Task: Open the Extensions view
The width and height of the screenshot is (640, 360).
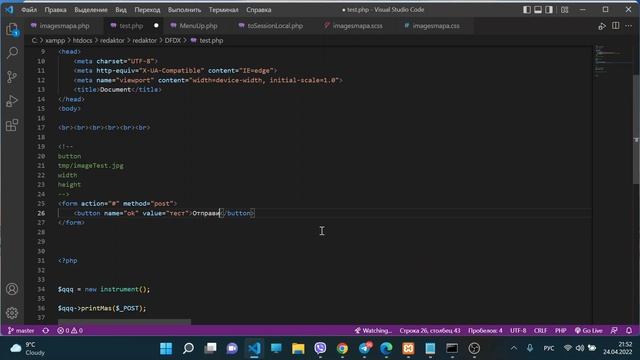Action: (12, 125)
